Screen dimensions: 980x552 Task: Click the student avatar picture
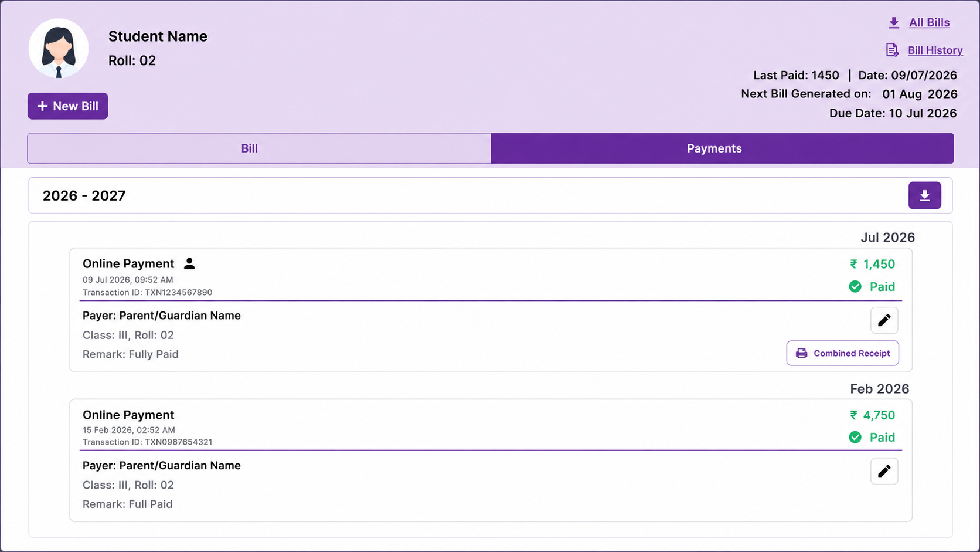pyautogui.click(x=59, y=49)
